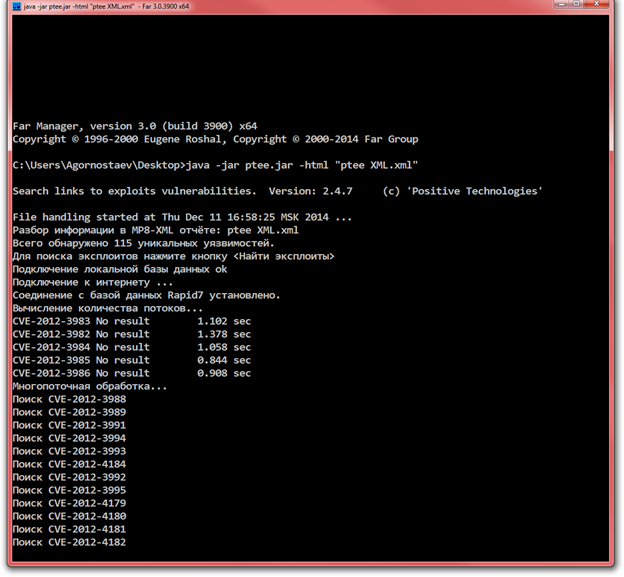Image resolution: width=624 pixels, height=577 pixels.
Task: Click the 'File handling started at' line
Action: [x=182, y=217]
